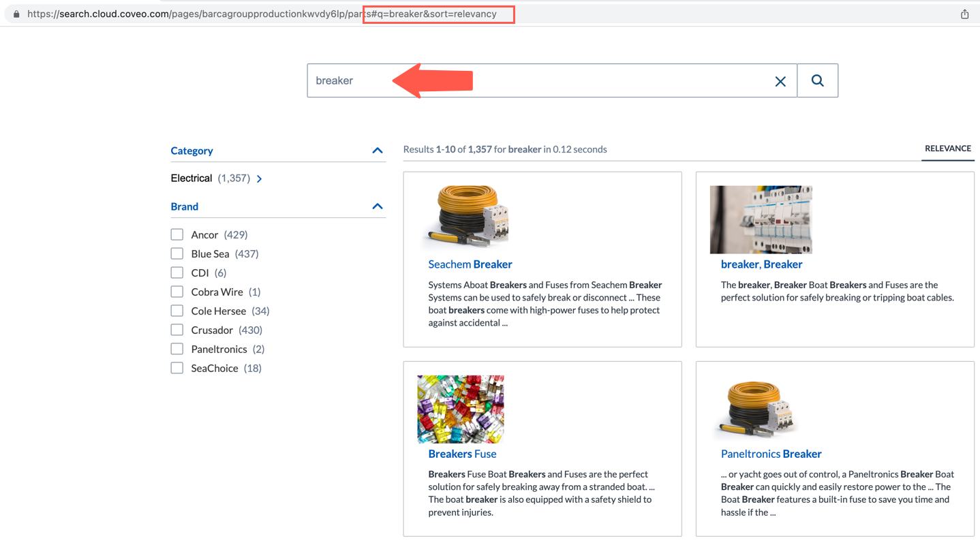The width and height of the screenshot is (980, 543).
Task: Click the results count summary text
Action: pos(505,149)
